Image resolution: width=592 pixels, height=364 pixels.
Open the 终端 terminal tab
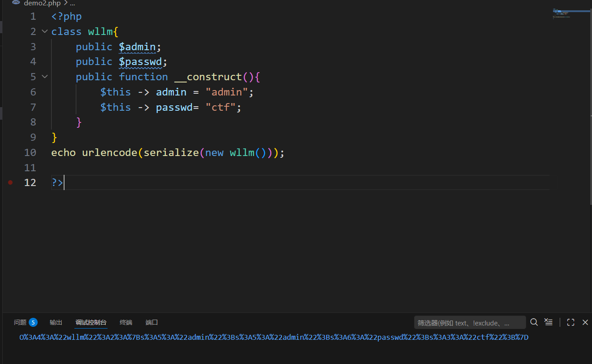point(126,322)
